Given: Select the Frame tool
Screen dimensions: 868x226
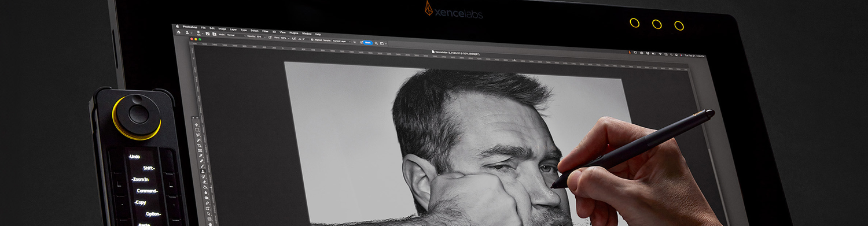Looking at the screenshot, I should (201, 150).
